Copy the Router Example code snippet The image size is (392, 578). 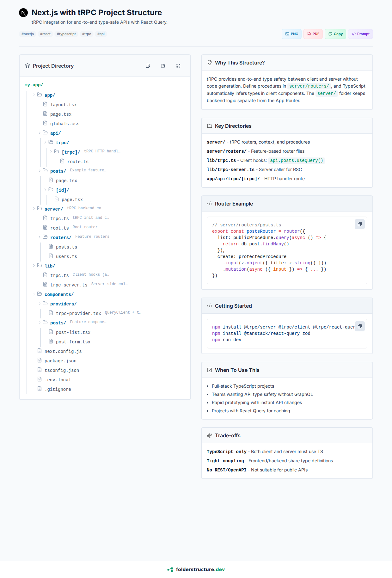coord(359,224)
